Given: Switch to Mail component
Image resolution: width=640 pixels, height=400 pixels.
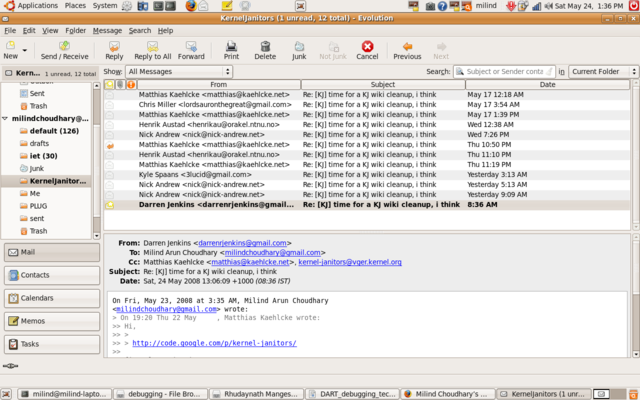Looking at the screenshot, I should pos(52,252).
